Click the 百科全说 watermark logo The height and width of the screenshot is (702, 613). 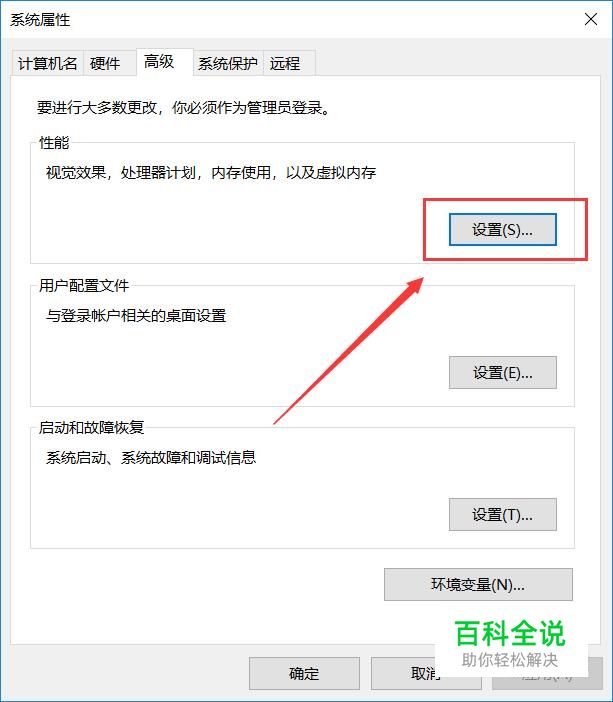tap(510, 644)
